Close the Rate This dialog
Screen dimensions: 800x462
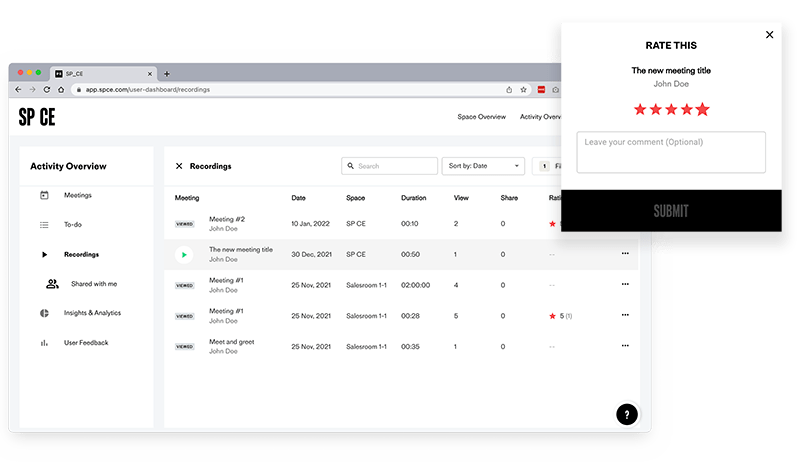[769, 35]
